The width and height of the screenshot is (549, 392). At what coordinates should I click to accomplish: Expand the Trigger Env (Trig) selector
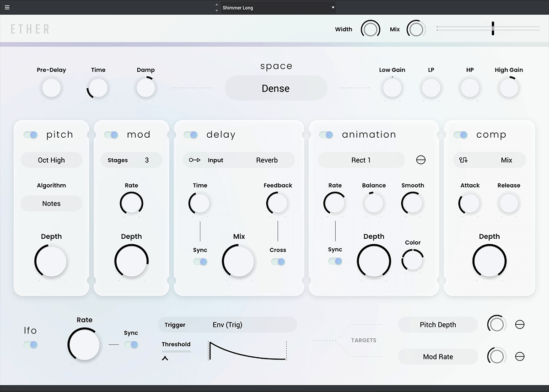tap(227, 325)
